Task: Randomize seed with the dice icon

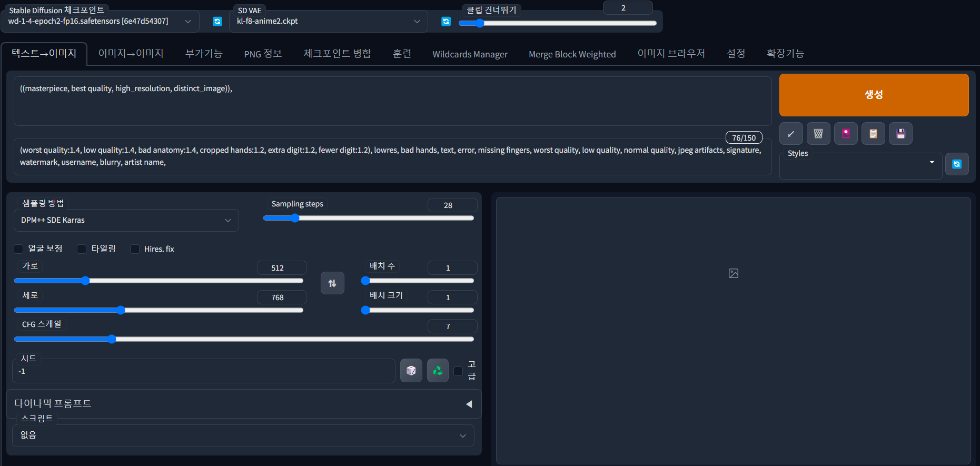Action: 411,371
